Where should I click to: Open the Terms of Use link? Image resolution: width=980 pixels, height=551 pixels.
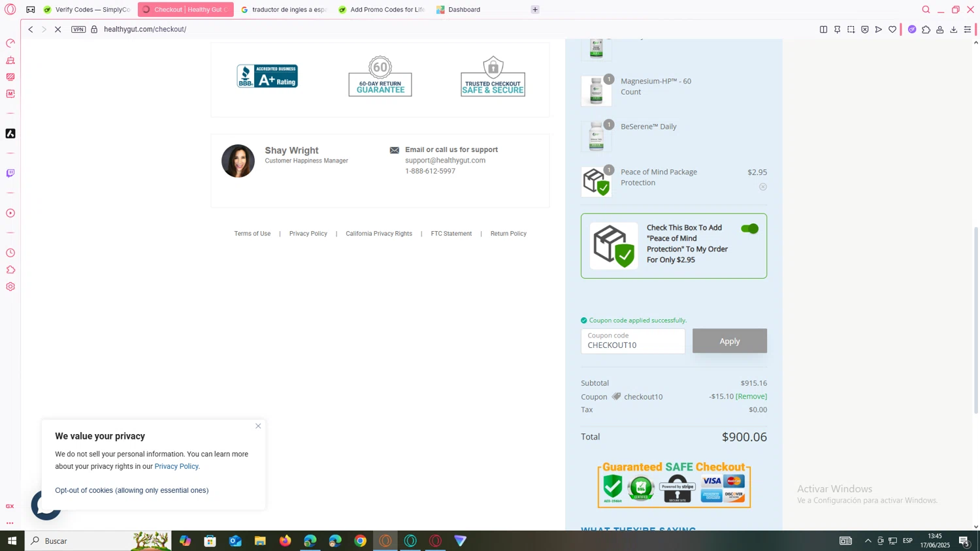(252, 234)
